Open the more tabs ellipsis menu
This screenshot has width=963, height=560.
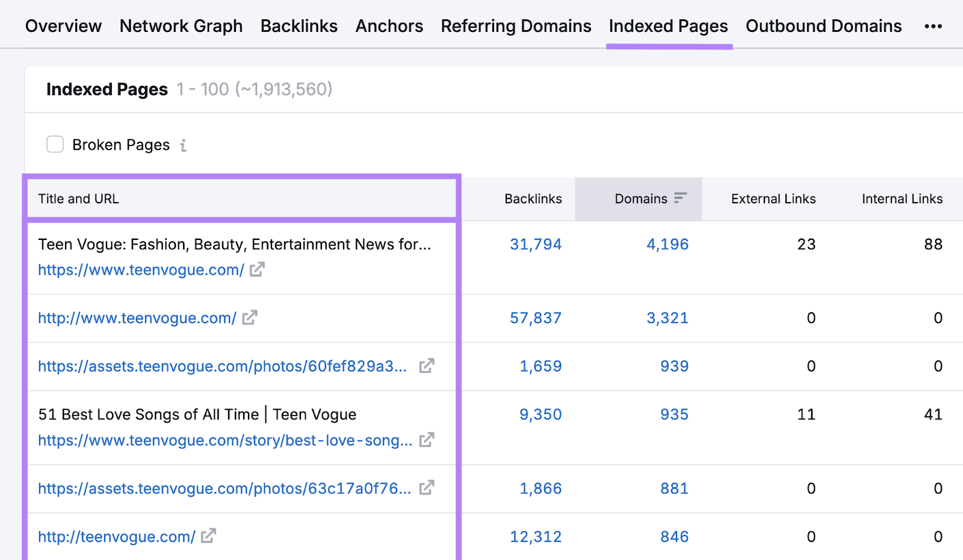tap(933, 26)
